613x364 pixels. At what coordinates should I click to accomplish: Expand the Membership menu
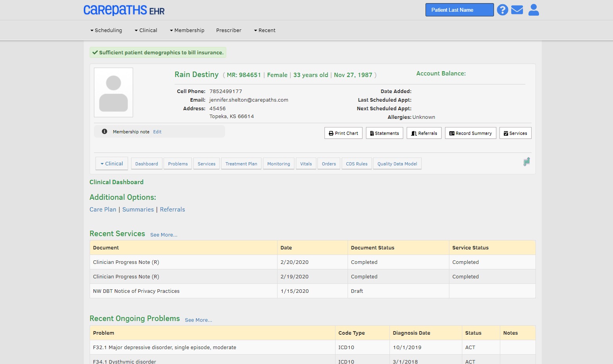187,30
